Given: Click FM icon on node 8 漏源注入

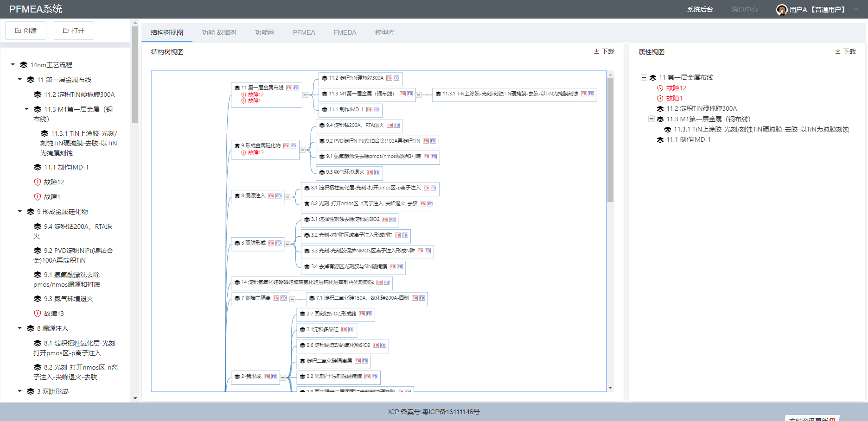Looking at the screenshot, I should (x=271, y=196).
